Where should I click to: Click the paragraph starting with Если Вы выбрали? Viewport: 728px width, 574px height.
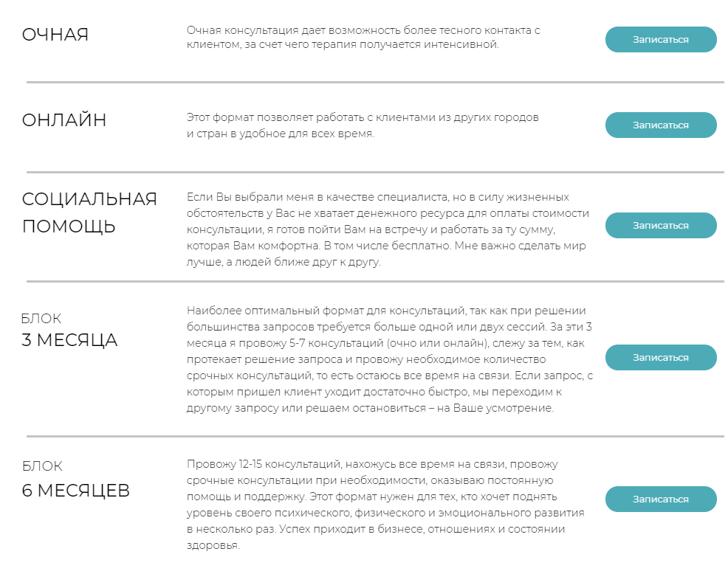point(388,229)
